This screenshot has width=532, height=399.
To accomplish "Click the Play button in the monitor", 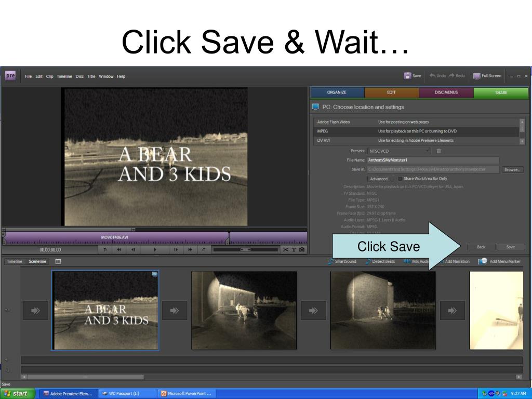I will [155, 250].
